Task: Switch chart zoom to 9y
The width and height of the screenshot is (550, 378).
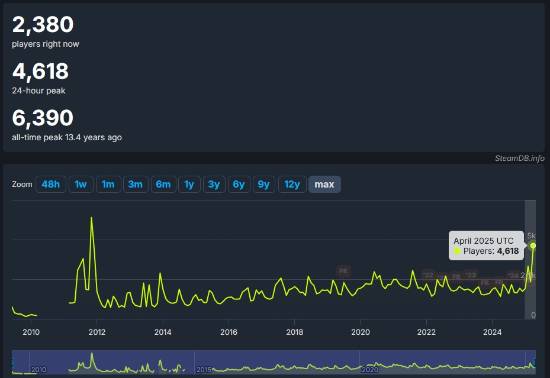Action: [x=264, y=184]
